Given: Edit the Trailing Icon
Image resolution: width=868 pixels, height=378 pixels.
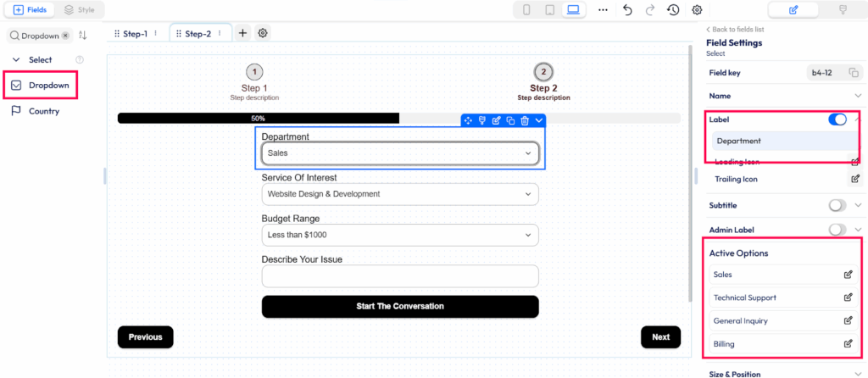Looking at the screenshot, I should [855, 179].
